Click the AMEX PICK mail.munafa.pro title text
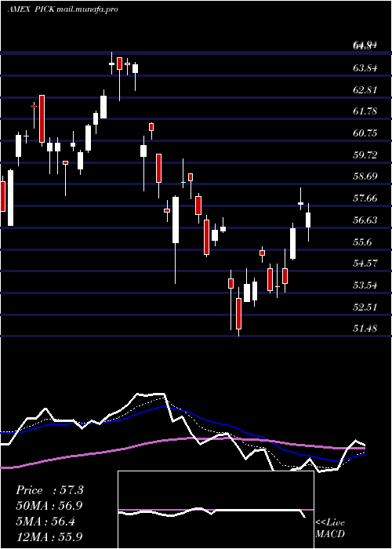The height and width of the screenshot is (549, 392). (63, 9)
